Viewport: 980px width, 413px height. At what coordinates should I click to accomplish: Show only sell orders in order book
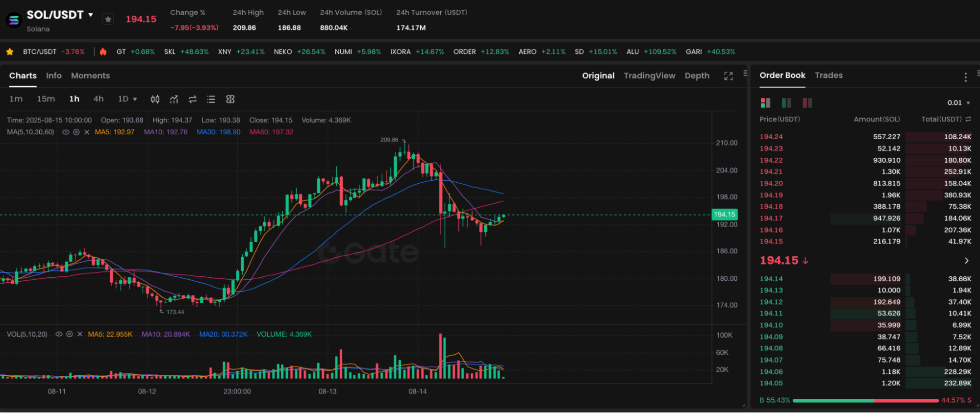[x=807, y=102]
